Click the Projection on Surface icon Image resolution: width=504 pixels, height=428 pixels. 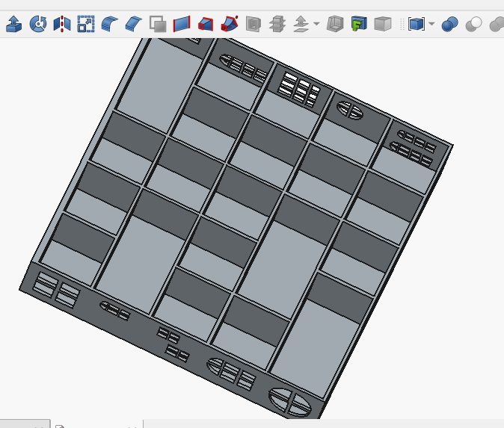point(359,25)
